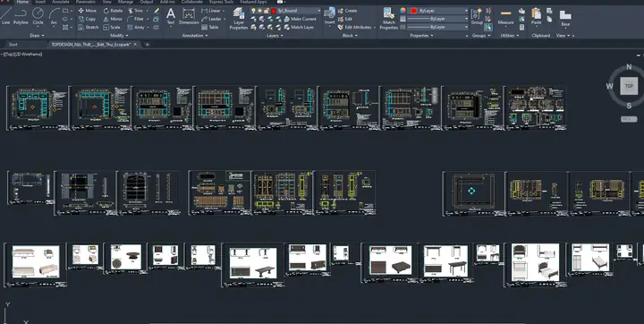The width and height of the screenshot is (644, 324).
Task: Activate the Copy command in Modify
Action: click(x=87, y=19)
